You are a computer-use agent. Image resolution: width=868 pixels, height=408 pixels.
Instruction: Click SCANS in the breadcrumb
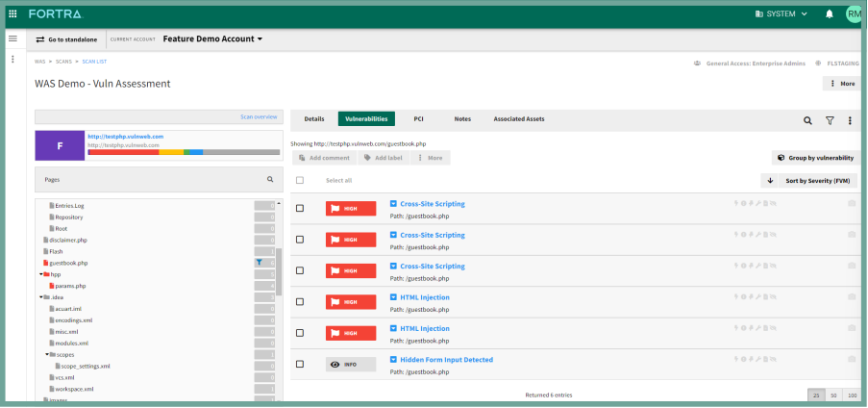63,62
